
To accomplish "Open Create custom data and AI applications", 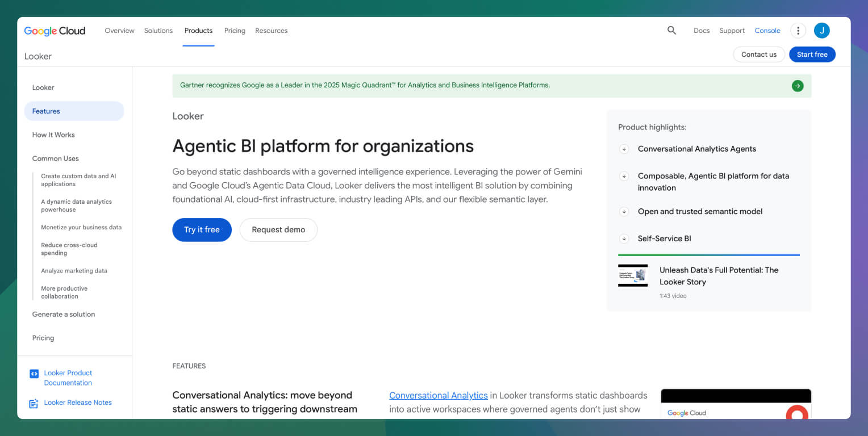I will (x=78, y=180).
